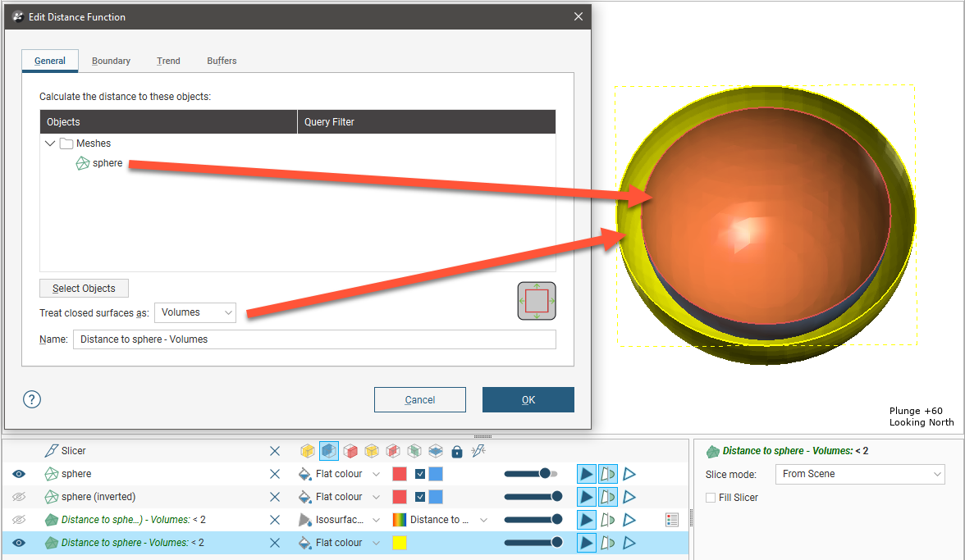The height and width of the screenshot is (560, 965).
Task: Select red cube slicer mode icon
Action: tap(350, 451)
